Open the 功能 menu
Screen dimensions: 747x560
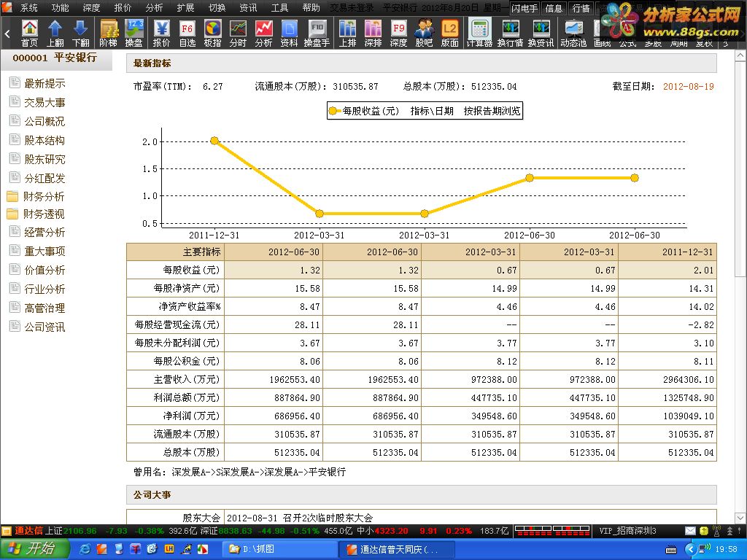pos(60,7)
